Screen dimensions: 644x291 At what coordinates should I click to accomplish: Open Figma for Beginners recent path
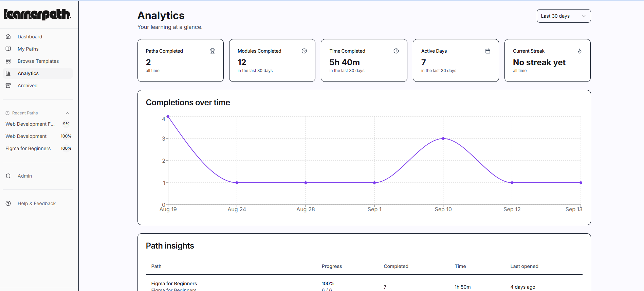[28, 148]
